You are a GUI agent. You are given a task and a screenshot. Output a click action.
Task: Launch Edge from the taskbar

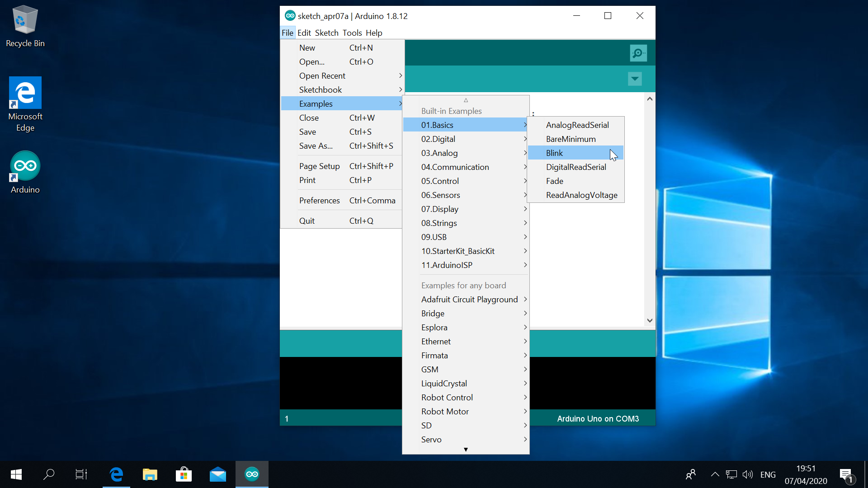[x=116, y=474]
